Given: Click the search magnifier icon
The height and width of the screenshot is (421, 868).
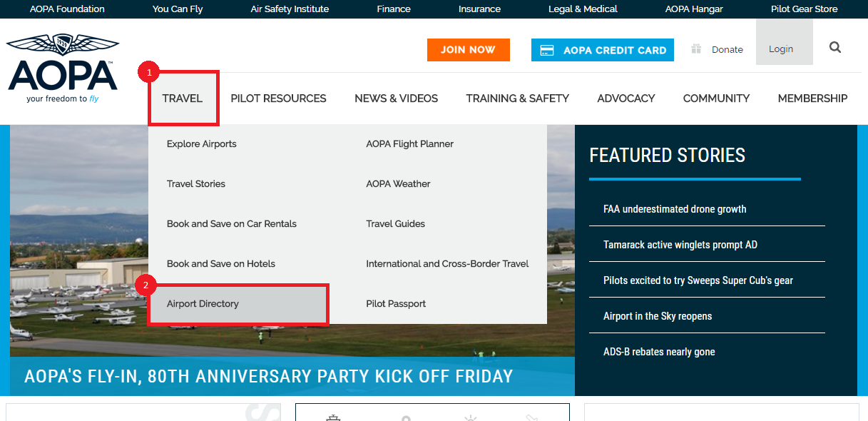Looking at the screenshot, I should click(835, 48).
